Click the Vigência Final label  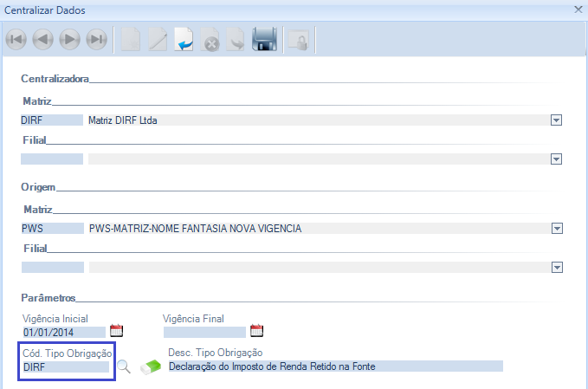pos(193,319)
